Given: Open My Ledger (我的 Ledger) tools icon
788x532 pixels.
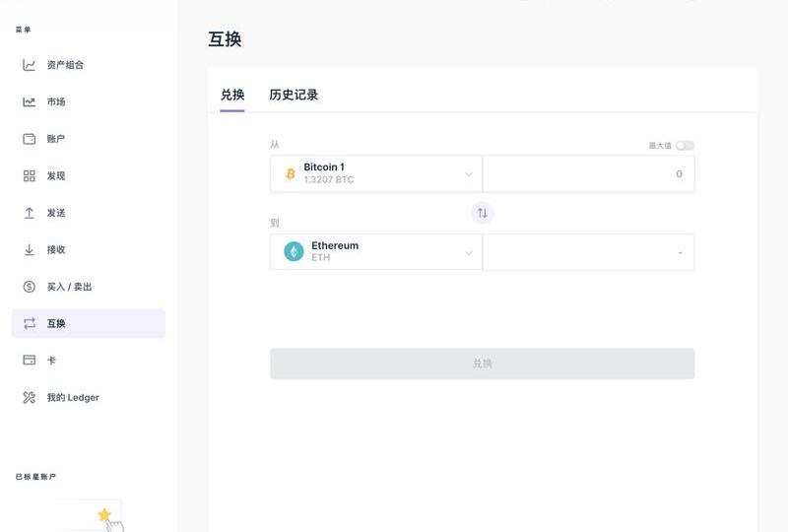Looking at the screenshot, I should [30, 398].
